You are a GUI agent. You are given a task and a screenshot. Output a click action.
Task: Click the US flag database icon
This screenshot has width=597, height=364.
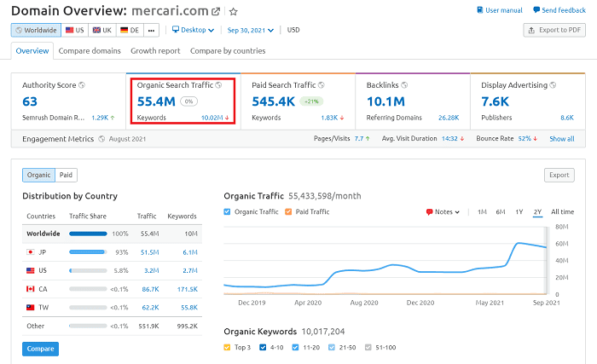pos(69,30)
